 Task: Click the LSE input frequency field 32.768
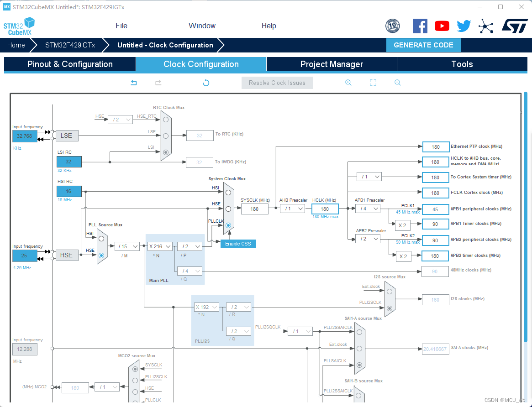tap(25, 136)
